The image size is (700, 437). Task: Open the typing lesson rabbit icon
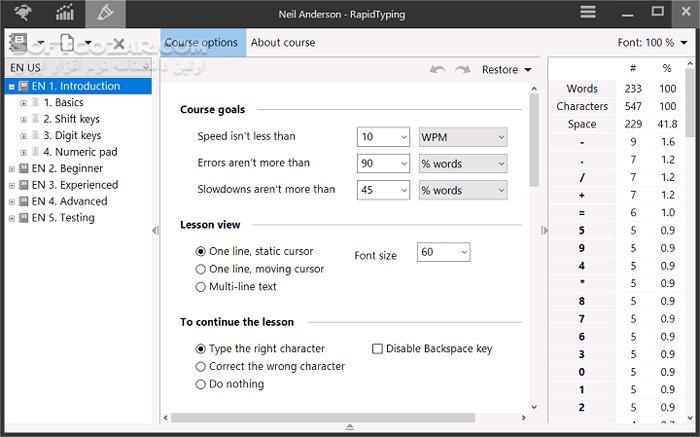pyautogui.click(x=20, y=13)
